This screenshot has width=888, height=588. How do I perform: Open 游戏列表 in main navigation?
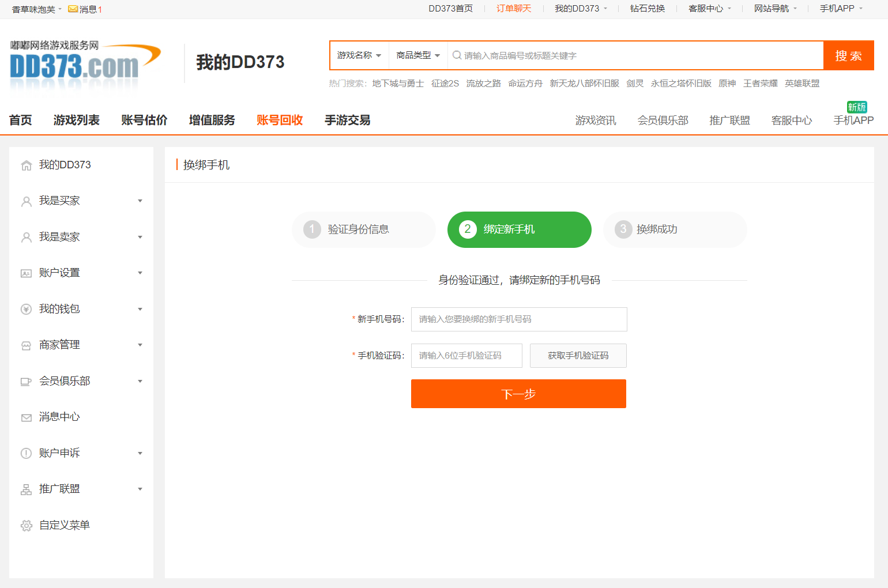(x=77, y=120)
